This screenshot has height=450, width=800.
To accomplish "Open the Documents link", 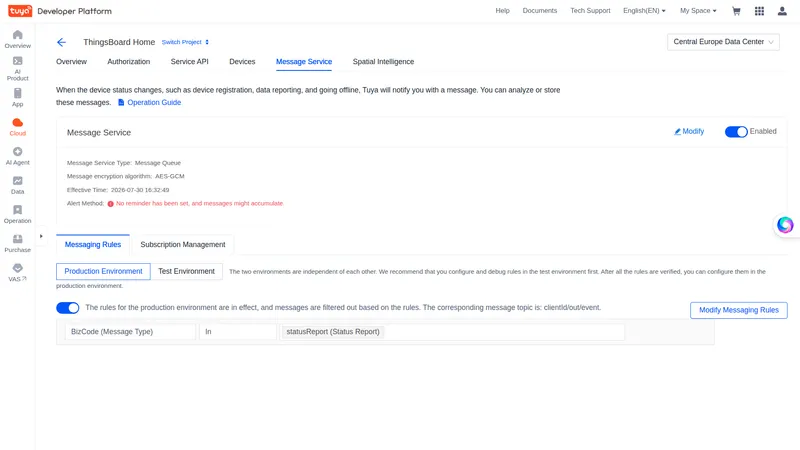I will 539,11.
